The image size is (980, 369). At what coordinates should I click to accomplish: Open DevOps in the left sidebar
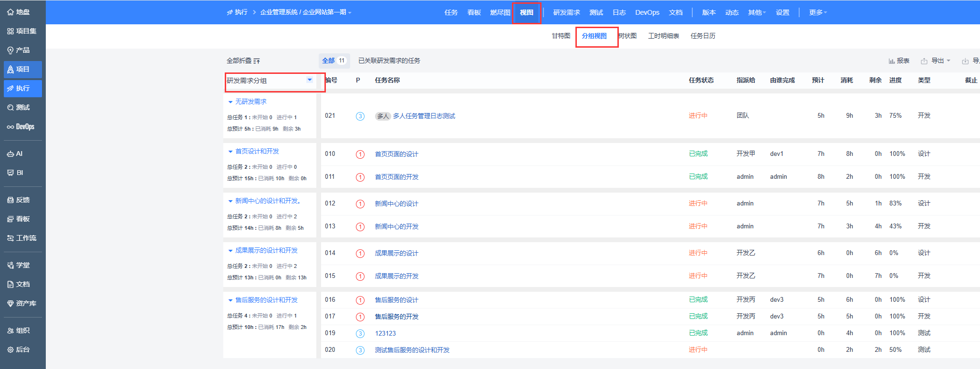[x=21, y=127]
